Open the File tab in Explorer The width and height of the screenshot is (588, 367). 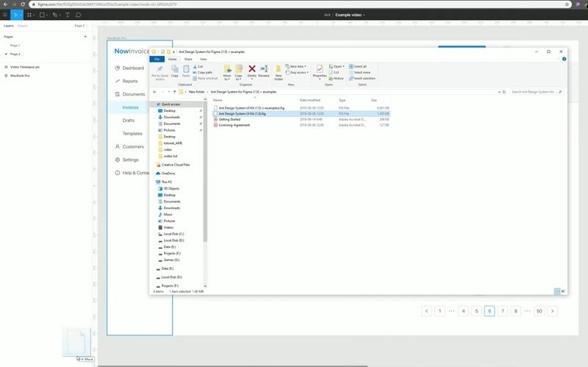tap(157, 59)
